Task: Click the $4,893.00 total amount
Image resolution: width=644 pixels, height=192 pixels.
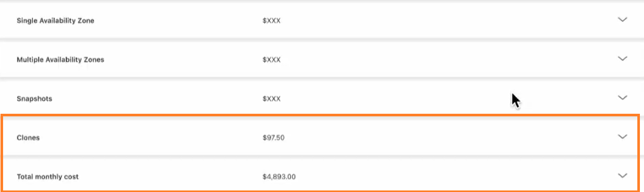Action: 279,177
